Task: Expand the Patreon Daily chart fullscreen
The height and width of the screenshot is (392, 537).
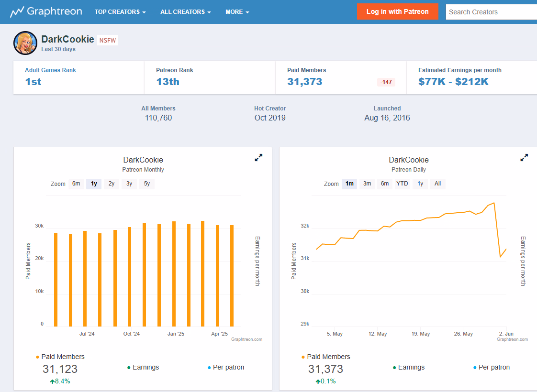Action: tap(524, 158)
